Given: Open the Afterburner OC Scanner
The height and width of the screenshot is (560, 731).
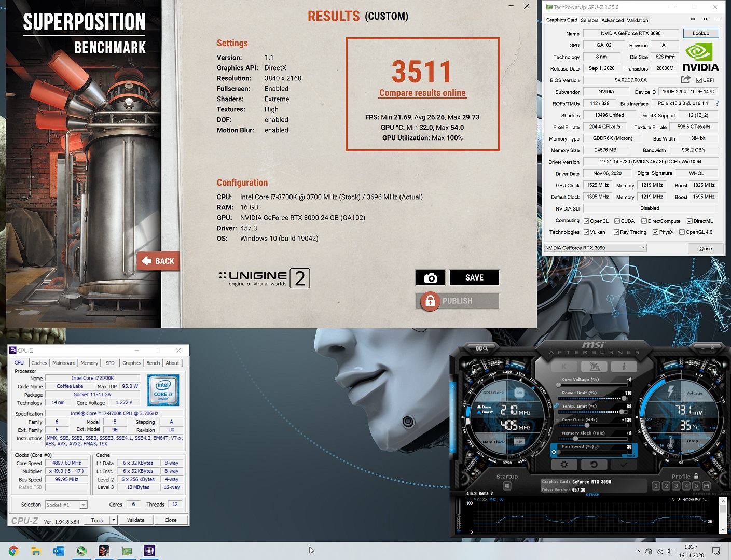Looking at the screenshot, I should click(482, 348).
